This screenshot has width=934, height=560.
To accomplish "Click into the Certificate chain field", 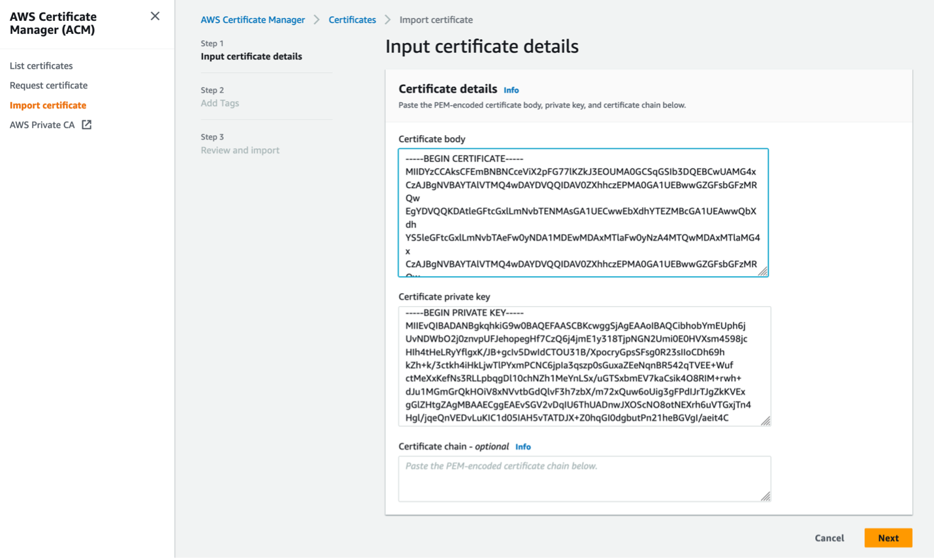I will coord(585,479).
